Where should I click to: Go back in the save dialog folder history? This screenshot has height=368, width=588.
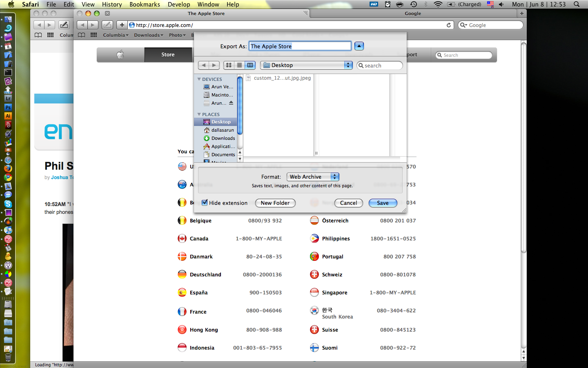coord(203,65)
